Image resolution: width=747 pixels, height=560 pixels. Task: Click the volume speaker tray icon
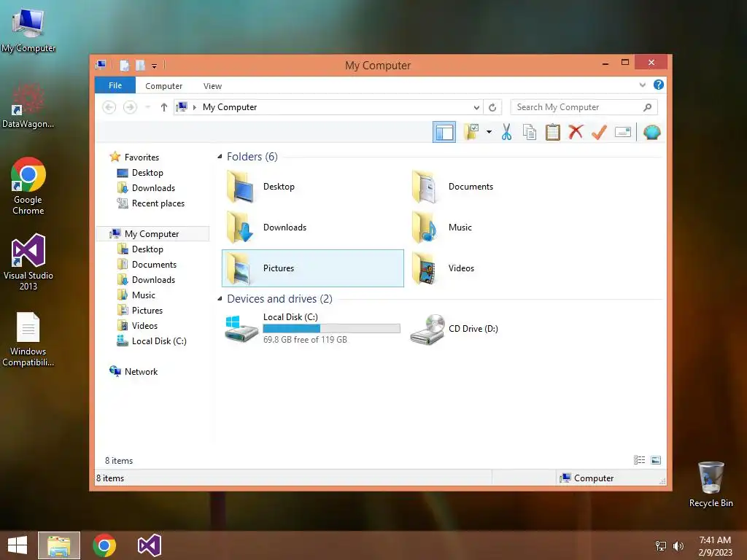(678, 546)
